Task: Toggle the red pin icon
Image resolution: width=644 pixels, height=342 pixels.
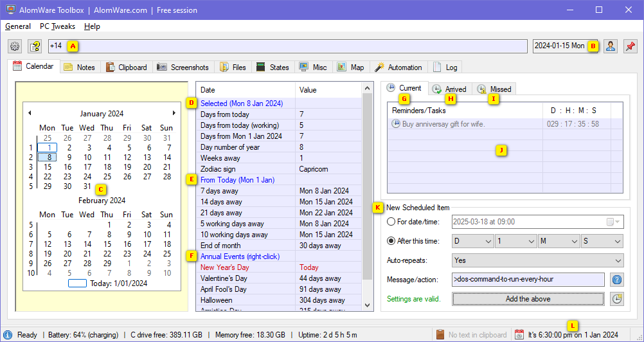Action: pyautogui.click(x=630, y=46)
